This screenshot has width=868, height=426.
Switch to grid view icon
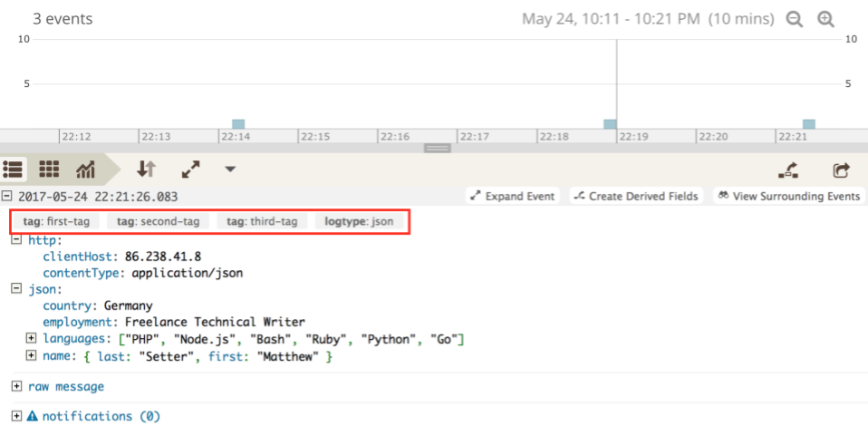point(49,169)
